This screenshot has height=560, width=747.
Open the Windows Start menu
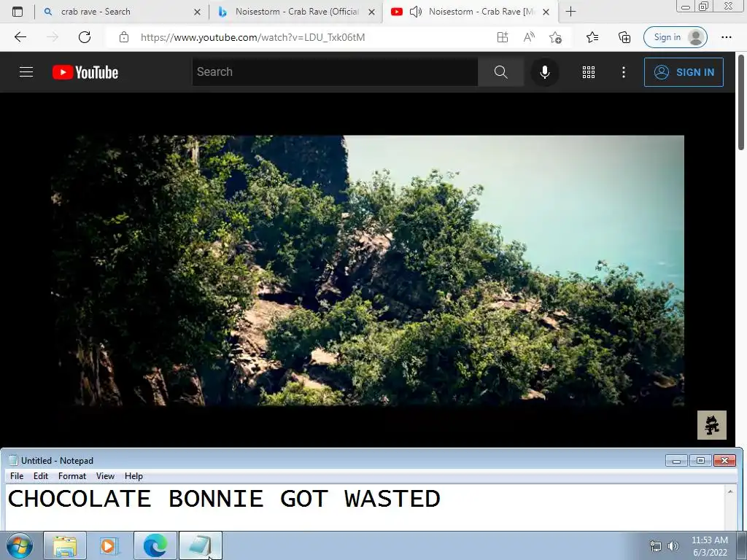pyautogui.click(x=20, y=545)
